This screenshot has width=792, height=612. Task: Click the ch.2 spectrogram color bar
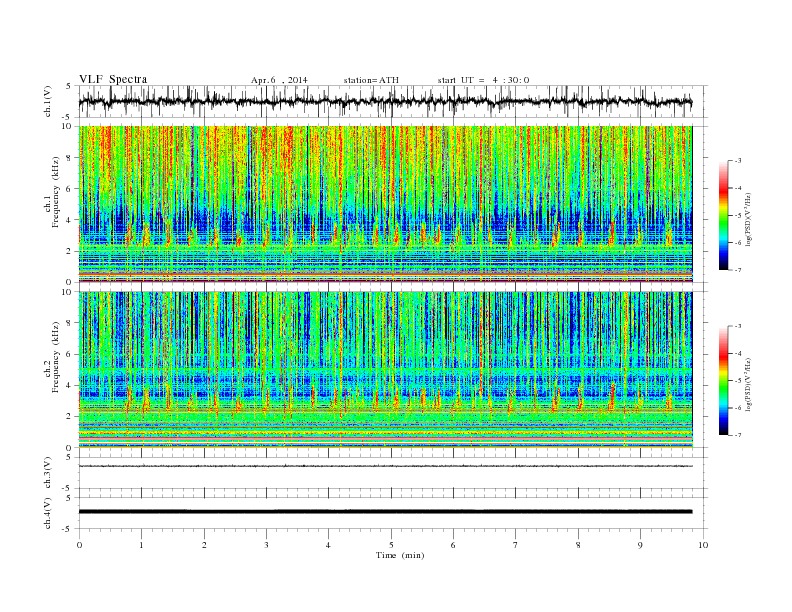(x=723, y=381)
